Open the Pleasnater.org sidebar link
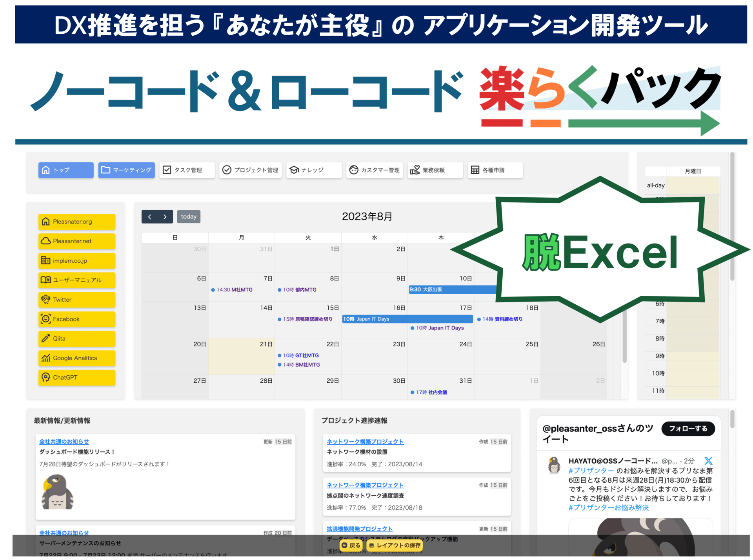Screen dimensions: 753x560 coord(76,222)
